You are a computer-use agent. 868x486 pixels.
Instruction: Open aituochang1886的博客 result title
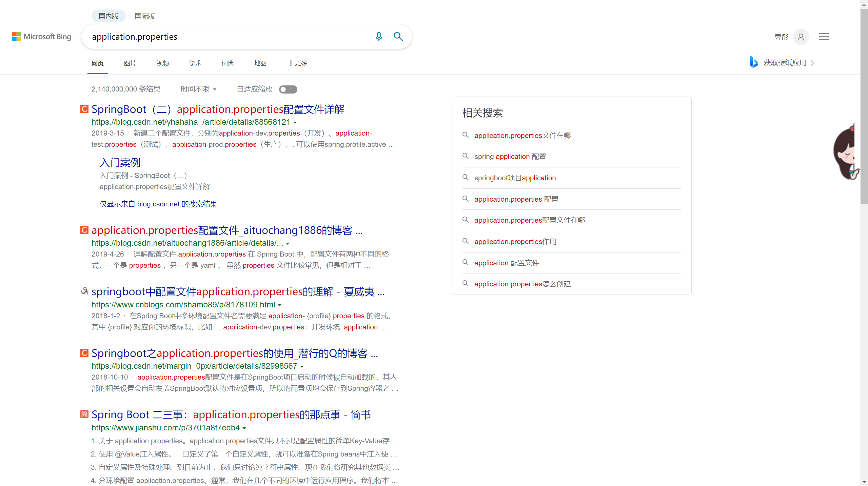tap(227, 230)
